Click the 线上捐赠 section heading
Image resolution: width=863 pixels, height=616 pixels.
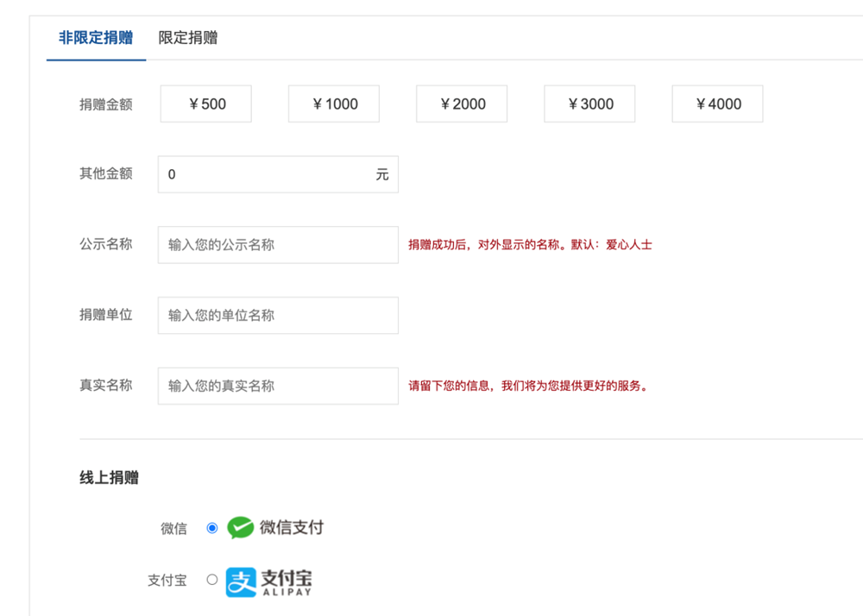coord(110,478)
